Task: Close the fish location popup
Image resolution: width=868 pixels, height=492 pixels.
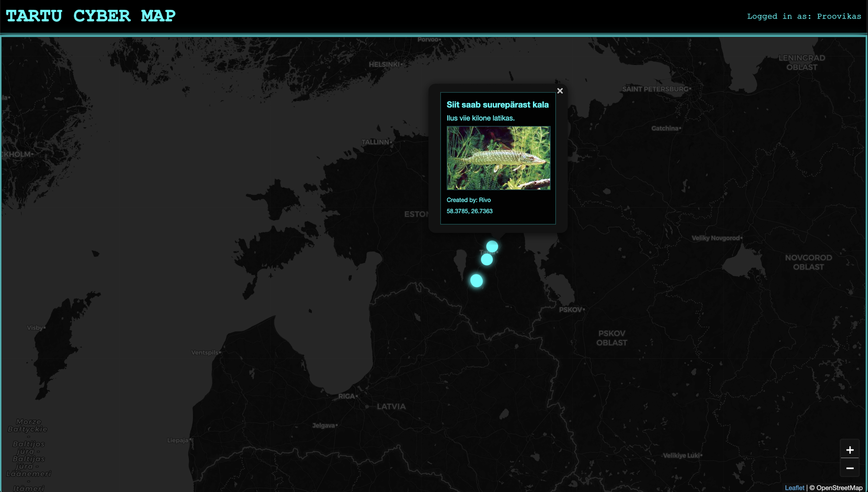Action: point(560,91)
